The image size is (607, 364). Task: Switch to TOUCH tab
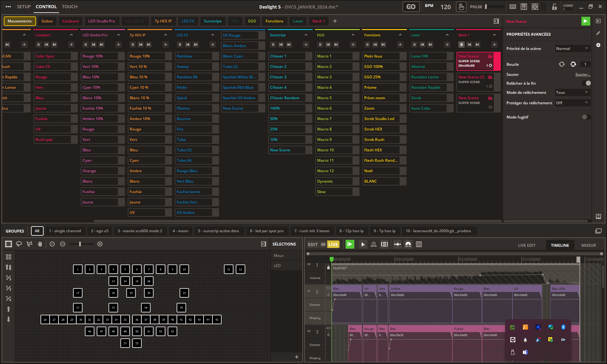click(x=70, y=7)
